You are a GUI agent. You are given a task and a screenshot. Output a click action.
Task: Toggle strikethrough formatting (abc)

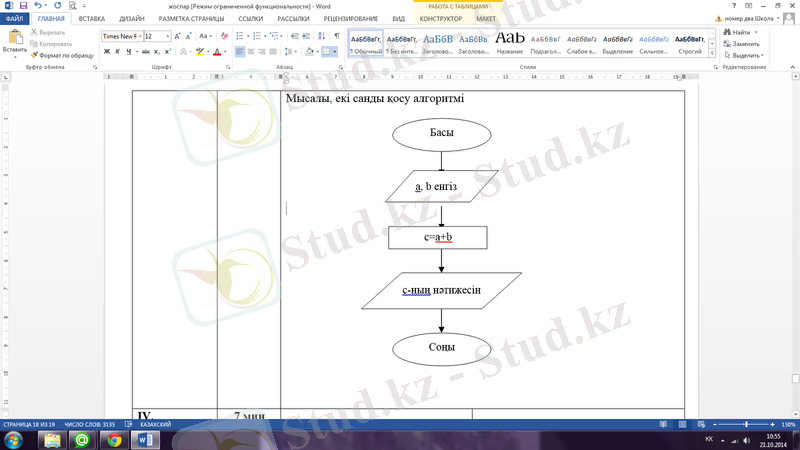pyautogui.click(x=146, y=52)
